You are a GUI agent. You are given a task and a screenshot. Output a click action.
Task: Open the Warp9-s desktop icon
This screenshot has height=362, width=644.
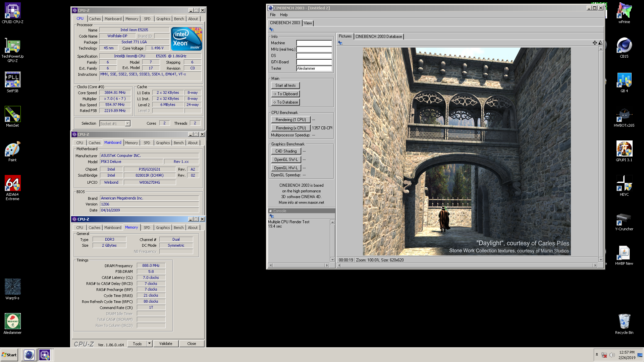pyautogui.click(x=12, y=290)
